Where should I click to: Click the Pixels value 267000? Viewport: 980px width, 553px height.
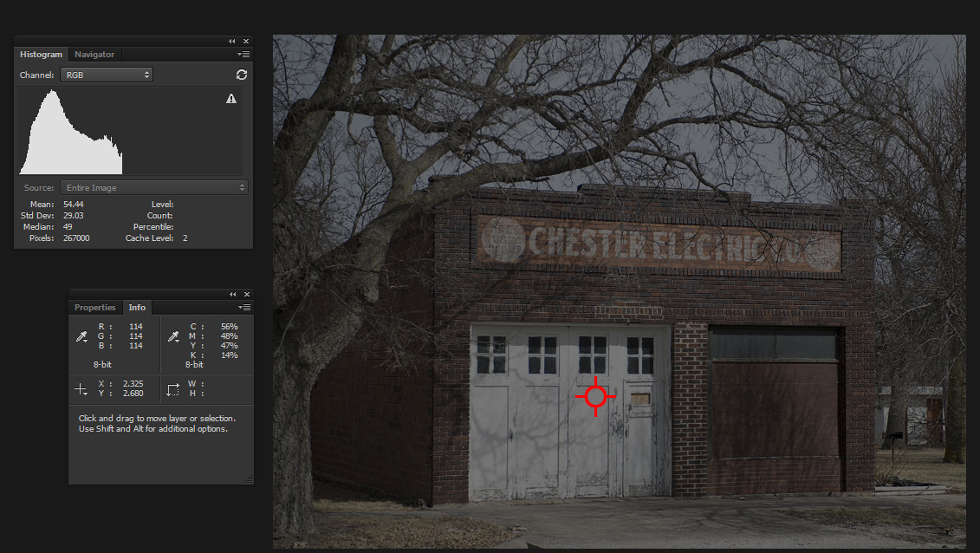(76, 238)
